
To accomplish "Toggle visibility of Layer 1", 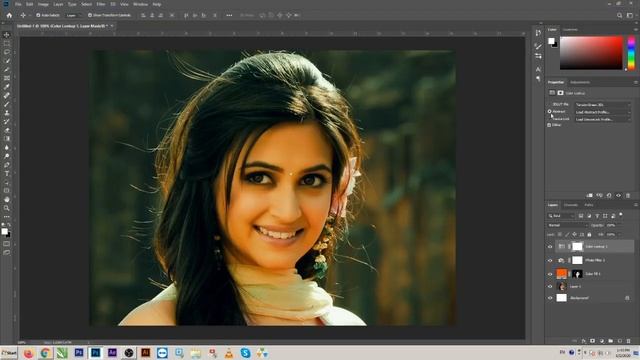I will (550, 287).
